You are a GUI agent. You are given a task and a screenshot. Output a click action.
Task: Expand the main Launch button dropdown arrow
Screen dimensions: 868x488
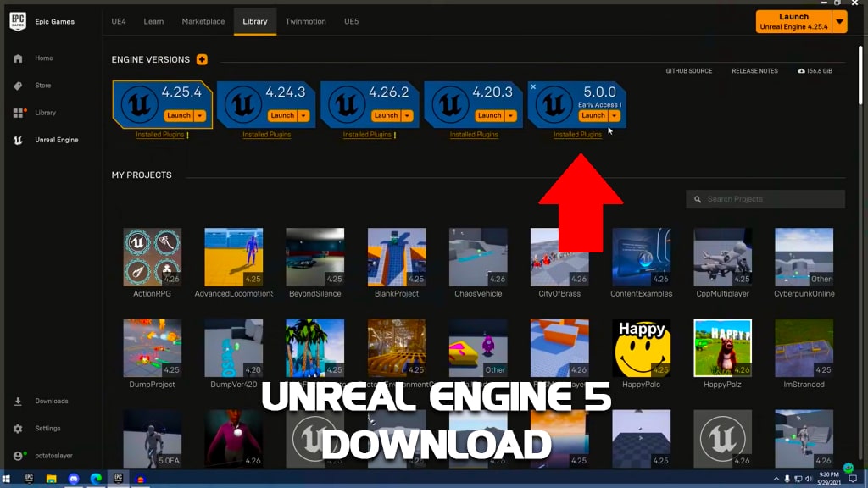[840, 21]
